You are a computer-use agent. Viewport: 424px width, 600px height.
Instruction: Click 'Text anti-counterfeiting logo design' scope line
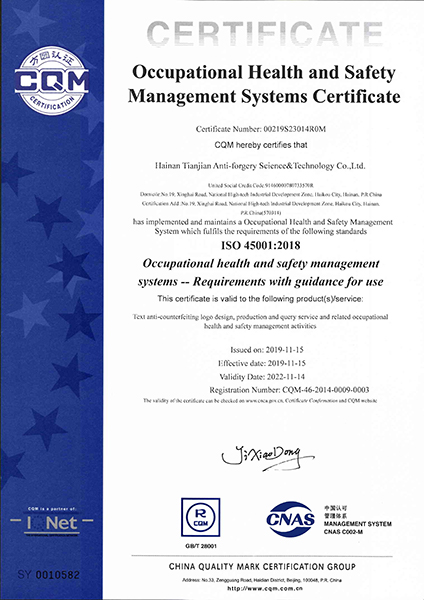[x=260, y=317]
